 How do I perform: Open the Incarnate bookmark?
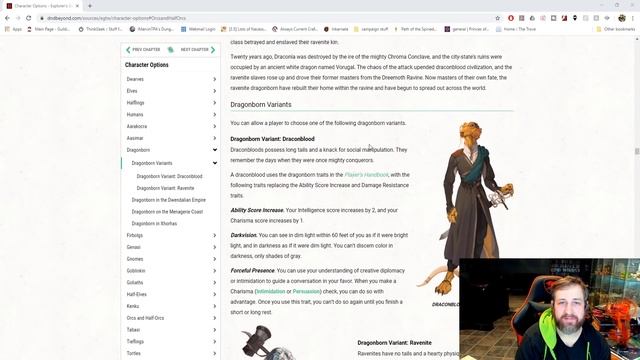pyautogui.click(x=336, y=29)
